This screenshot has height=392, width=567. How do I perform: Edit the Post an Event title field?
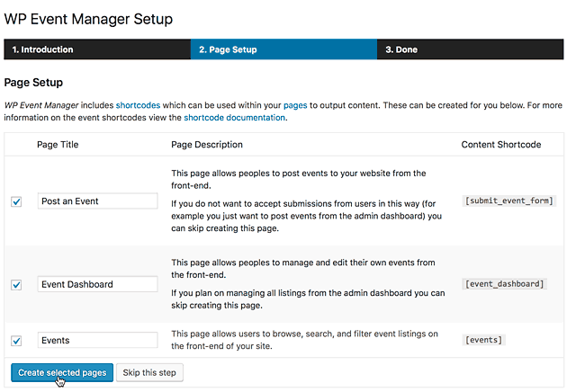pos(97,200)
